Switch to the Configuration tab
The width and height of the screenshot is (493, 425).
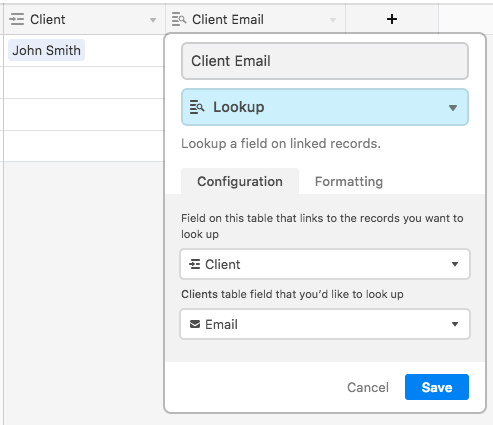[x=240, y=181]
